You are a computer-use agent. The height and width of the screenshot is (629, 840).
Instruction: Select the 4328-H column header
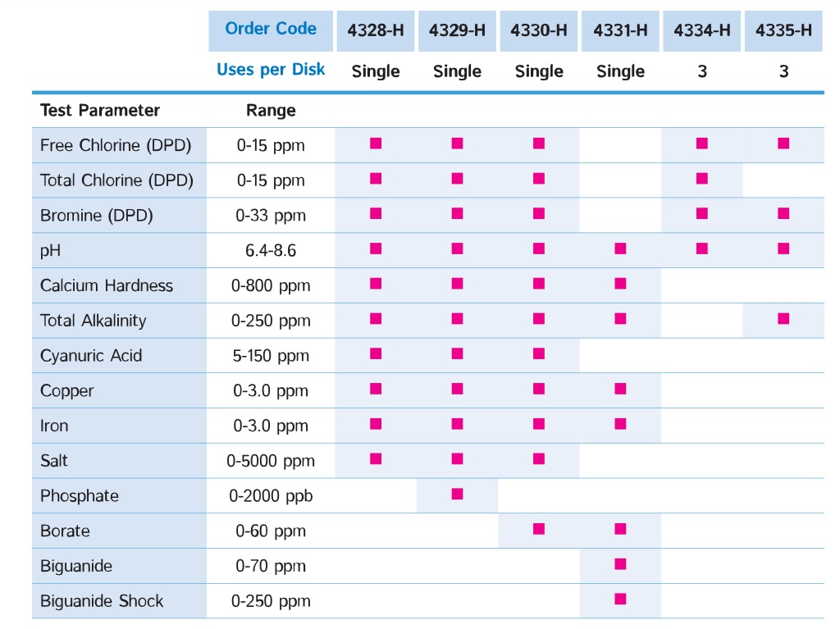(x=376, y=31)
